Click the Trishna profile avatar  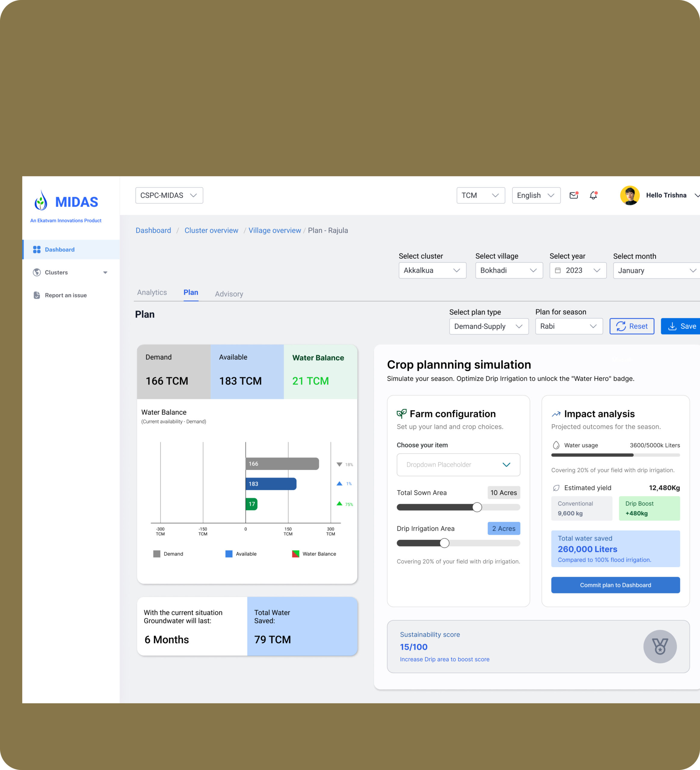coord(630,195)
